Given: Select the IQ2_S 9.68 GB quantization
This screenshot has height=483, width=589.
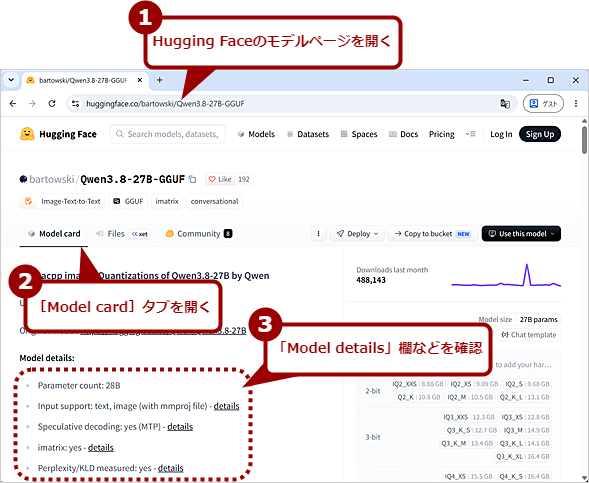Looking at the screenshot, I should point(527,384).
